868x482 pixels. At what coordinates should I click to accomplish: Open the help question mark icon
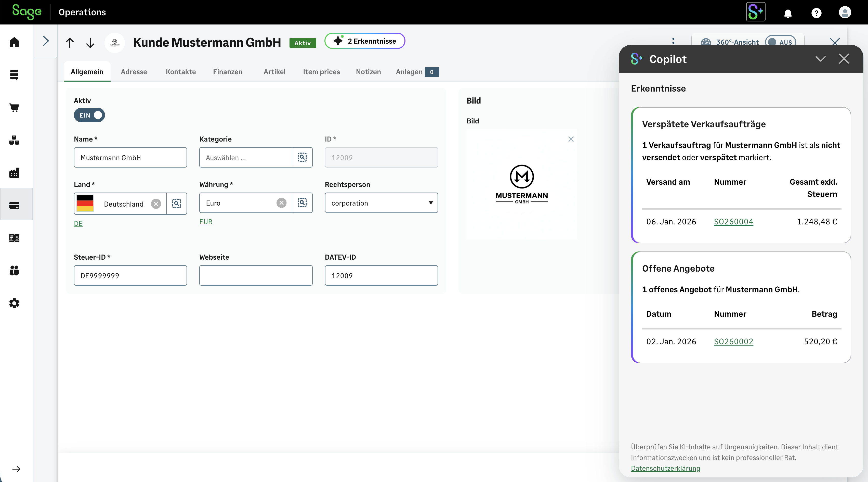(816, 13)
